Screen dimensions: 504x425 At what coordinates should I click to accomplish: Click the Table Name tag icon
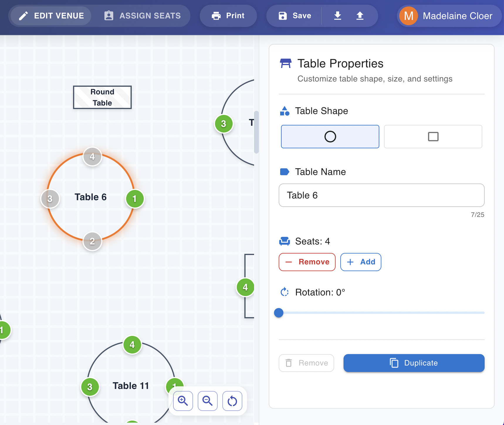285,172
